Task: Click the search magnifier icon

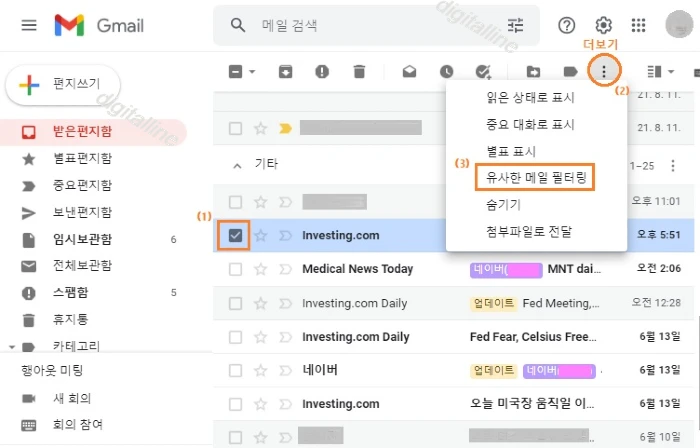Action: click(238, 25)
